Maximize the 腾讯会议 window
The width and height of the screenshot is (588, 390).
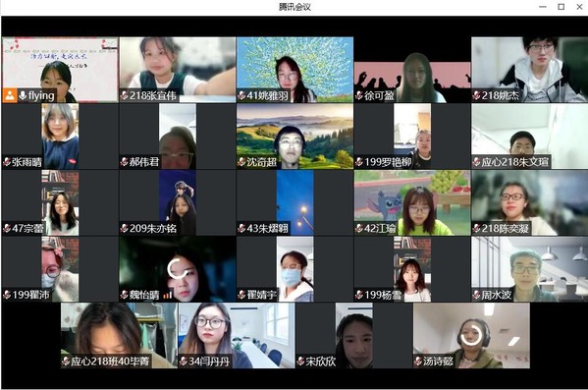click(x=561, y=7)
